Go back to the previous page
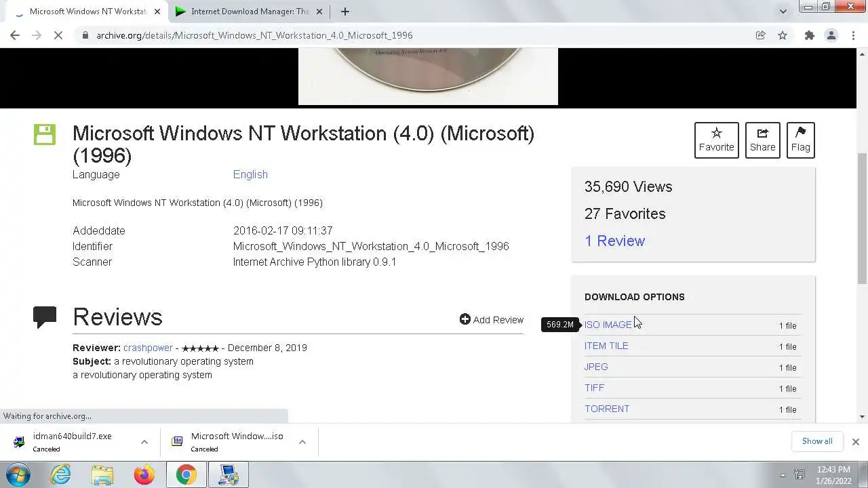The image size is (868, 488). click(15, 35)
